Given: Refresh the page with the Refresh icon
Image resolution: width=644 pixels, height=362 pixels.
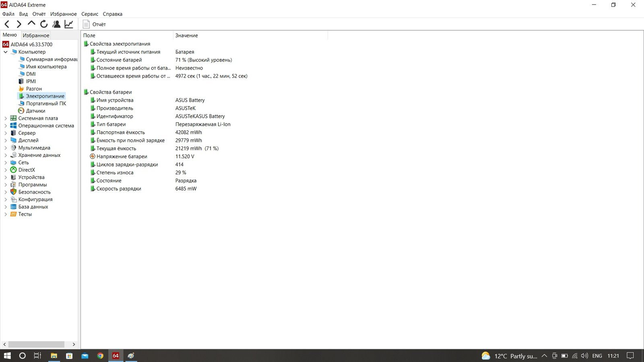Looking at the screenshot, I should (x=44, y=25).
